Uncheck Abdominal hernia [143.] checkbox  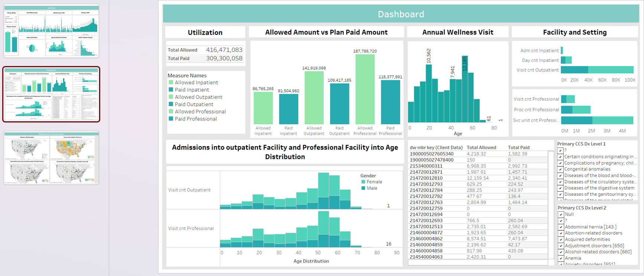[561, 227]
